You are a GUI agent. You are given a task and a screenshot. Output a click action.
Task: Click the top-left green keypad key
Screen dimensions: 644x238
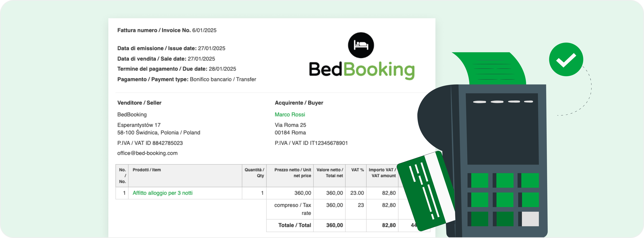click(479, 180)
